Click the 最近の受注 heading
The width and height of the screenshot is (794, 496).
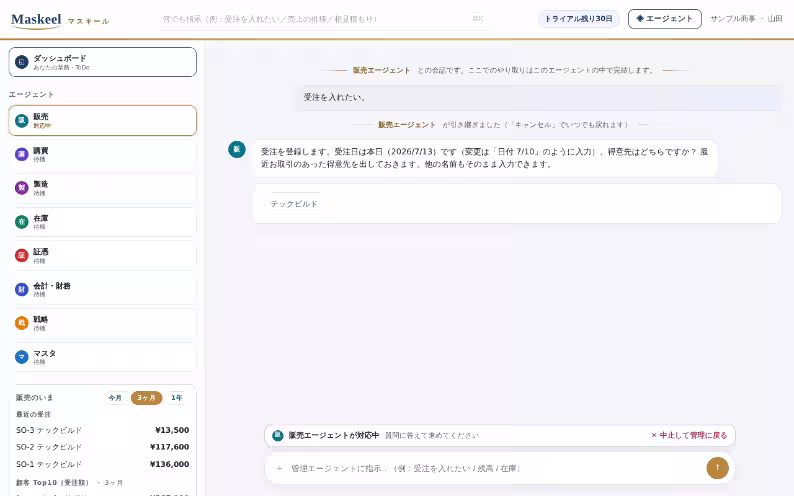point(33,414)
